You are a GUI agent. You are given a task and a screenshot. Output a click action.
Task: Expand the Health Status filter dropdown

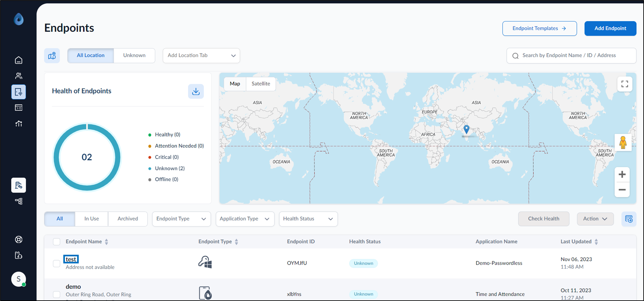pos(309,219)
